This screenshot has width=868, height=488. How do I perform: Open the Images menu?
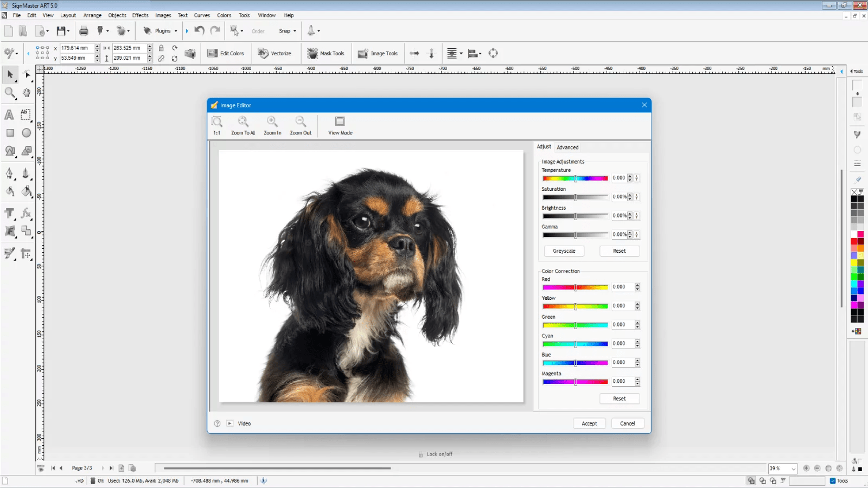(x=163, y=15)
